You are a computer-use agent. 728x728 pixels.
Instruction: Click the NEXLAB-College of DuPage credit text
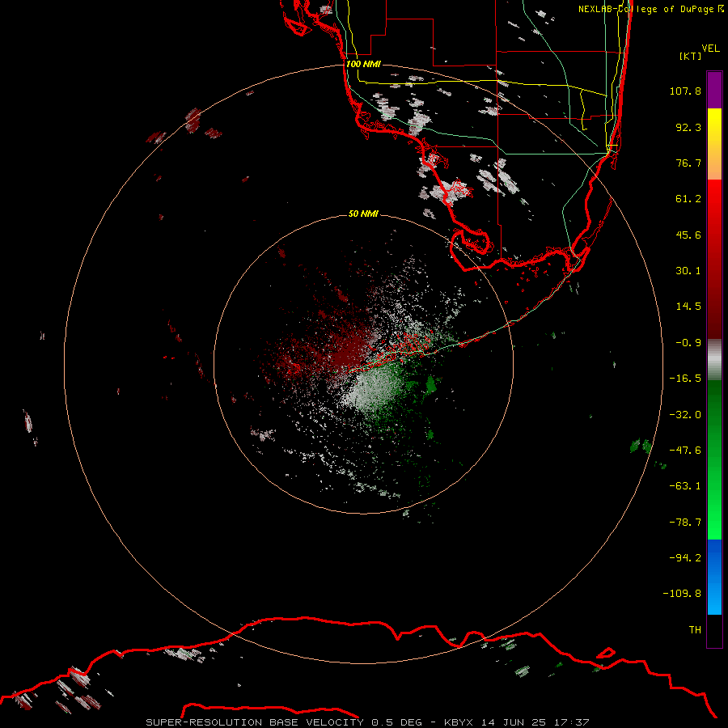click(x=651, y=9)
